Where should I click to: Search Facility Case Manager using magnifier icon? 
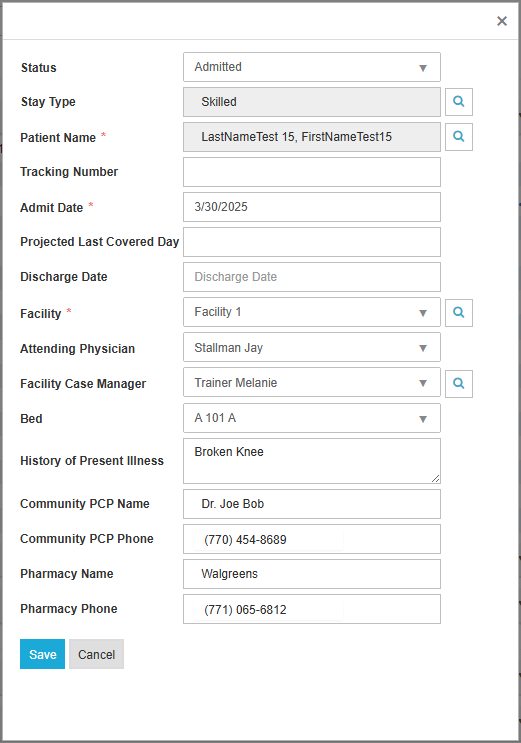pos(458,384)
